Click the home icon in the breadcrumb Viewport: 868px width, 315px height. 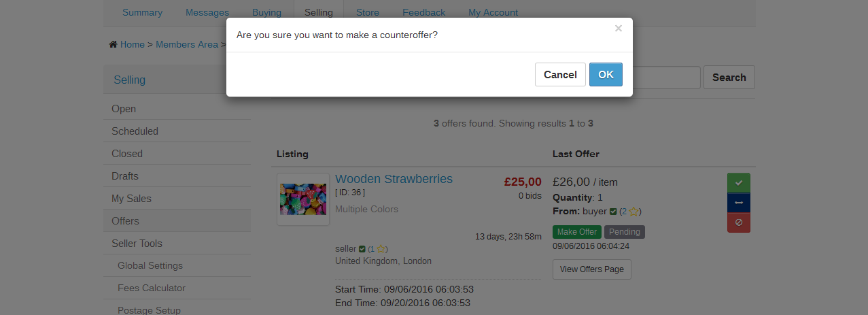click(x=113, y=44)
